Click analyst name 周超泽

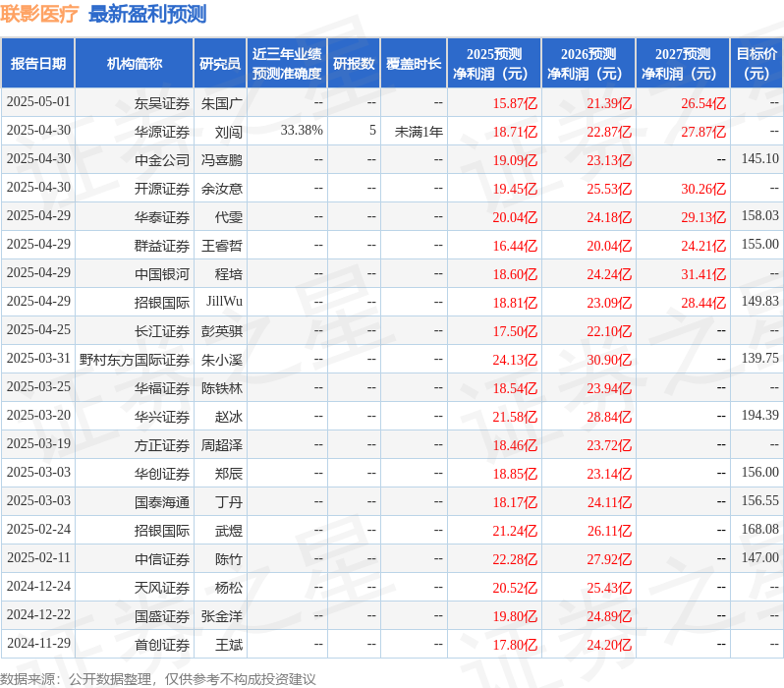click(222, 445)
